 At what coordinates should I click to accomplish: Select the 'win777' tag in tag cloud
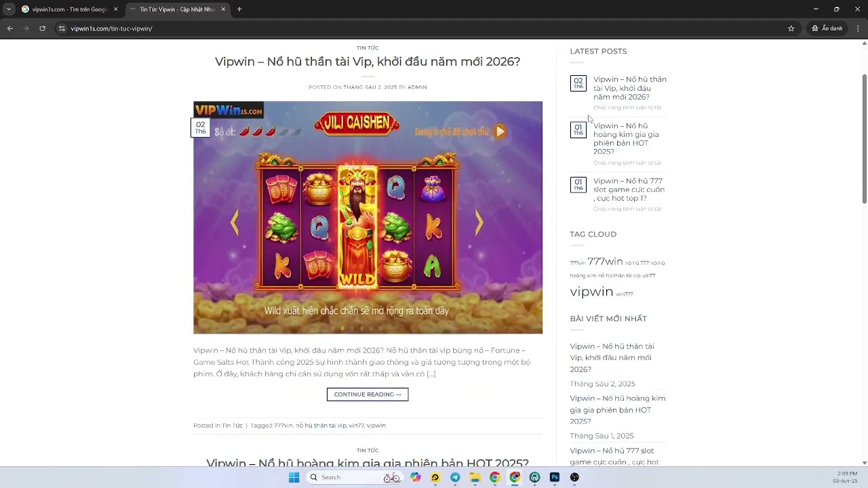pos(625,294)
